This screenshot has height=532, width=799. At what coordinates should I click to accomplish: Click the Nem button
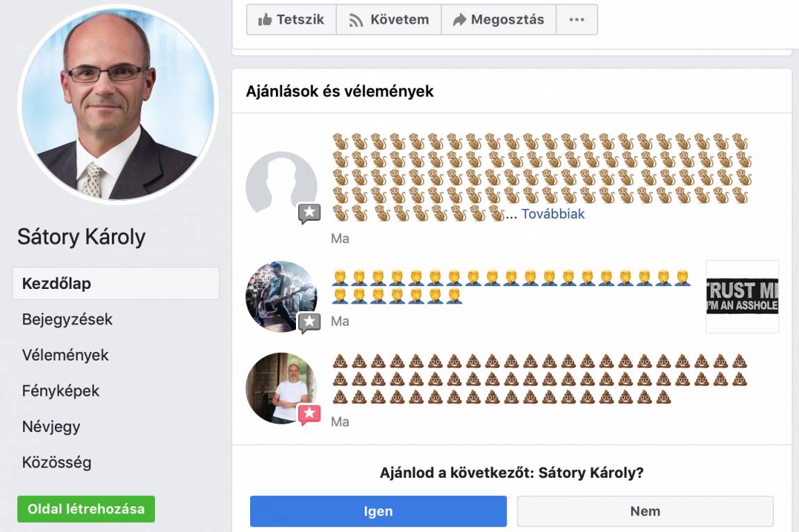pyautogui.click(x=645, y=511)
